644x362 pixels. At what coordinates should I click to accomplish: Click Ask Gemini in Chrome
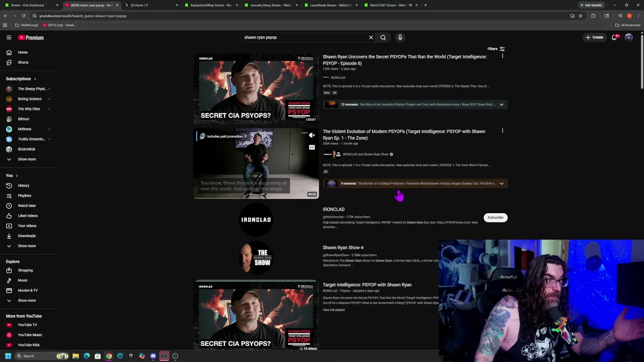[591, 5]
